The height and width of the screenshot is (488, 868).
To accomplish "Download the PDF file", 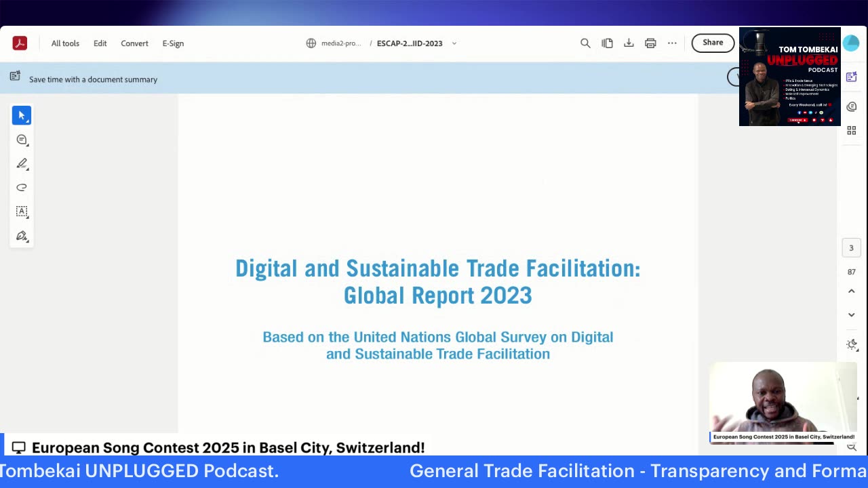I will [629, 43].
